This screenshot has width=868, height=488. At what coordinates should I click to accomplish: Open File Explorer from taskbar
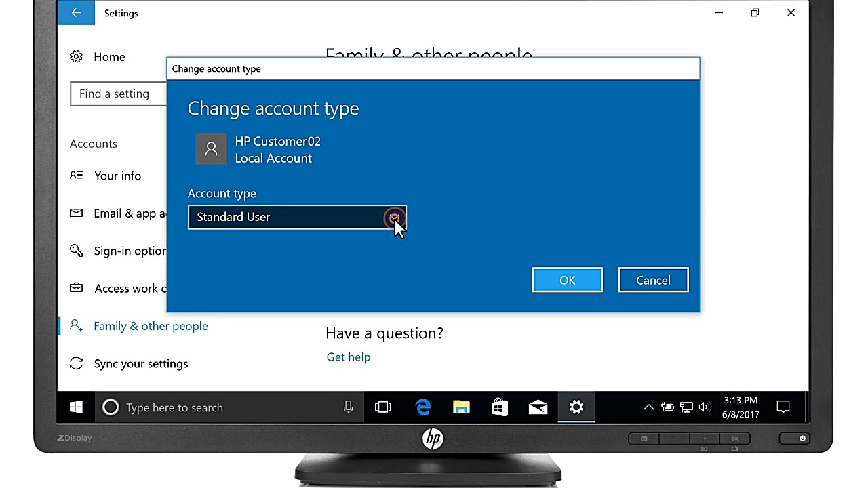(x=461, y=407)
